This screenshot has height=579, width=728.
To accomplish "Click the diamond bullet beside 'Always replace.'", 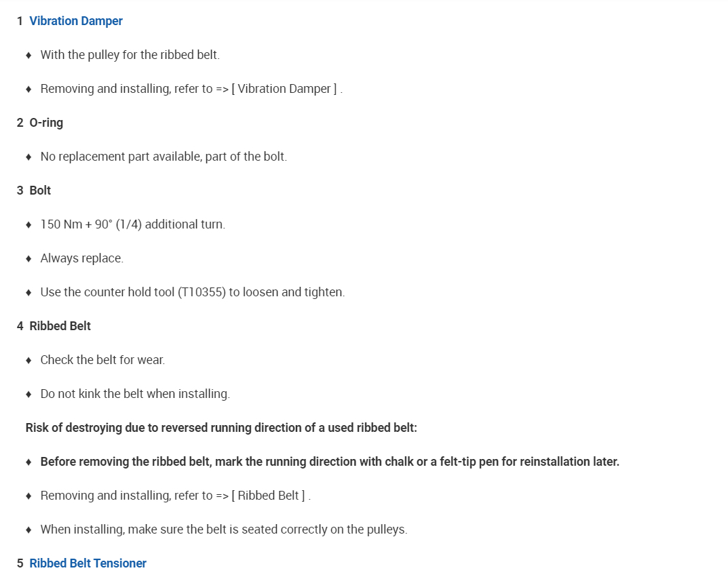I will click(28, 258).
